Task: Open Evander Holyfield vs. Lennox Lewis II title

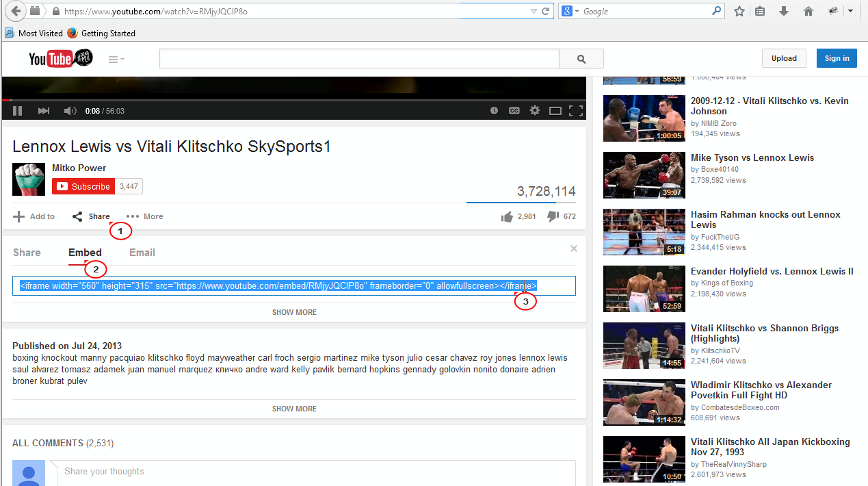Action: coord(772,271)
